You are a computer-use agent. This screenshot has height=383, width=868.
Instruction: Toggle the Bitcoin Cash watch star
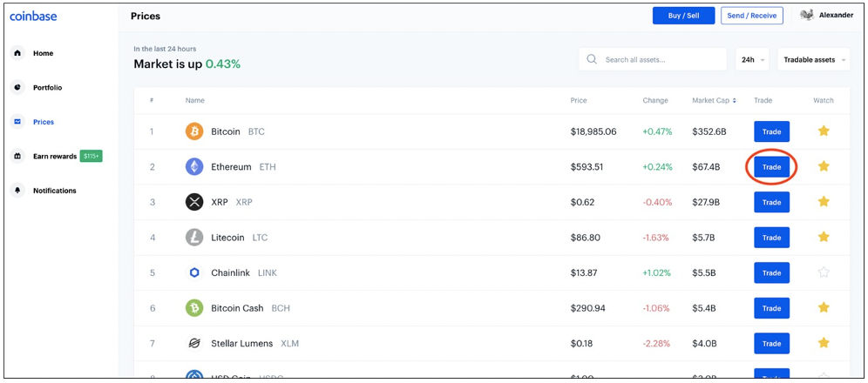(x=824, y=307)
